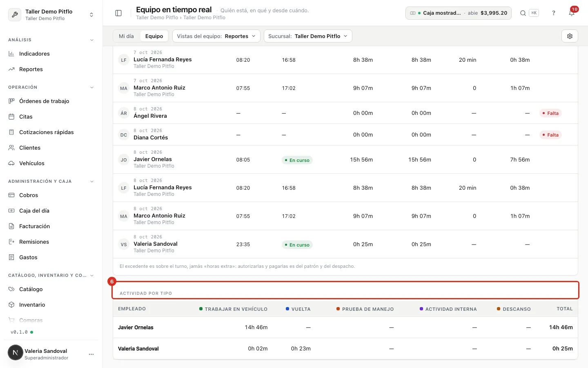The height and width of the screenshot is (368, 588).
Task: Collapse the Administración y Caja section
Action: pyautogui.click(x=92, y=182)
